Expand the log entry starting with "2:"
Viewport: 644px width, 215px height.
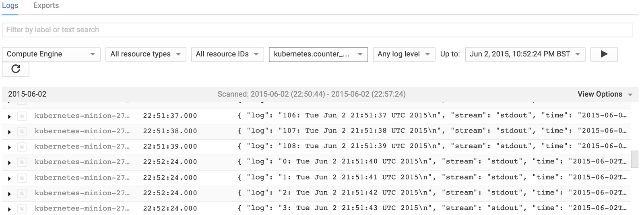point(9,194)
